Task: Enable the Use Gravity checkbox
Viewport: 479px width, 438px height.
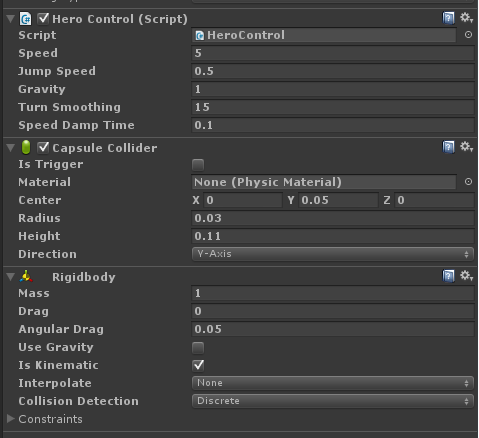Action: tap(198, 348)
